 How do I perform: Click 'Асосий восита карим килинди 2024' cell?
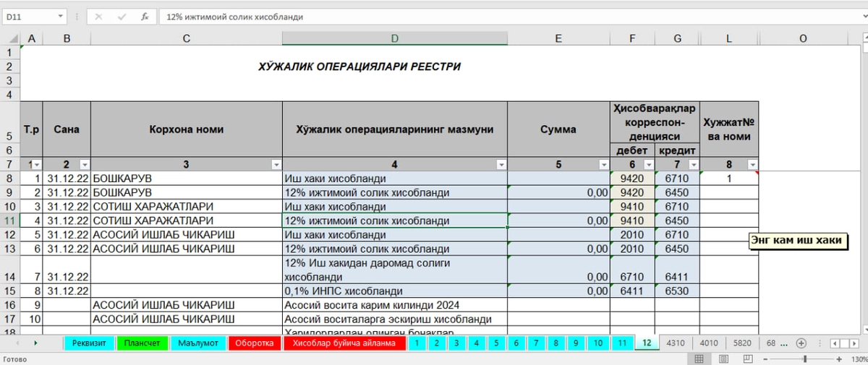(394, 305)
